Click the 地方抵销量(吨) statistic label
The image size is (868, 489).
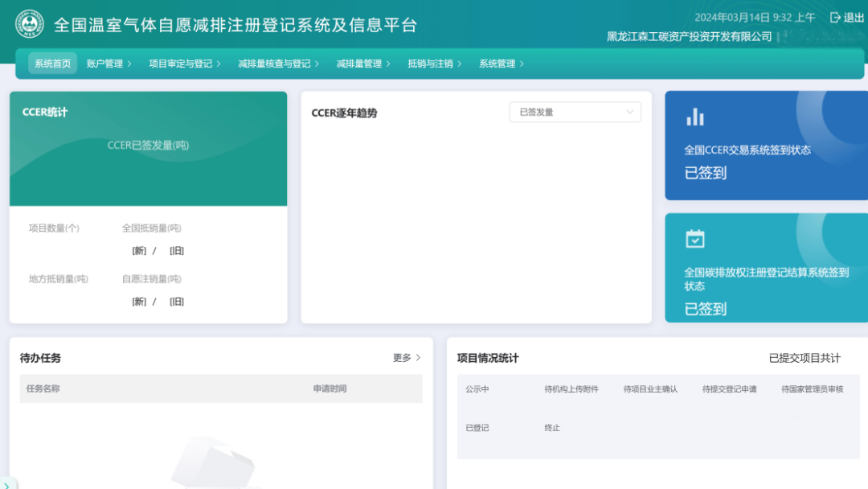point(59,279)
